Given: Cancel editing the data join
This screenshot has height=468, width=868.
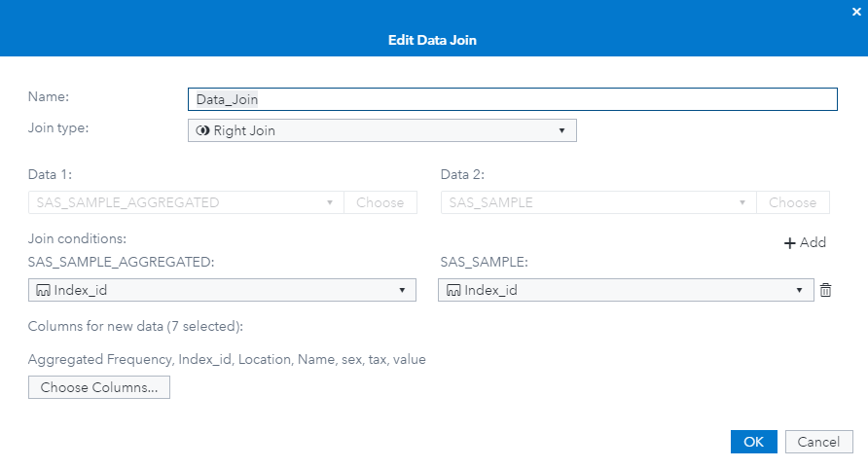Looking at the screenshot, I should click(818, 441).
